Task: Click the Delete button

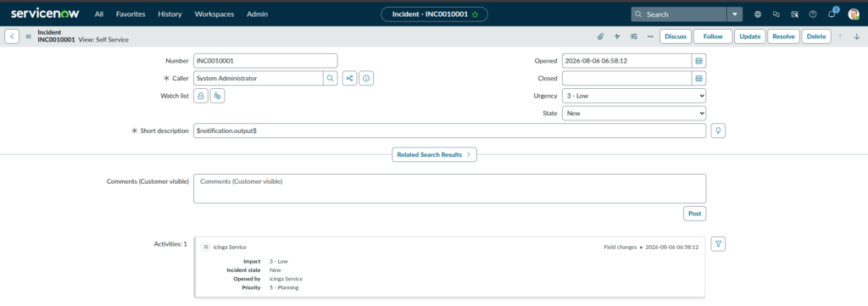Action: pos(816,36)
